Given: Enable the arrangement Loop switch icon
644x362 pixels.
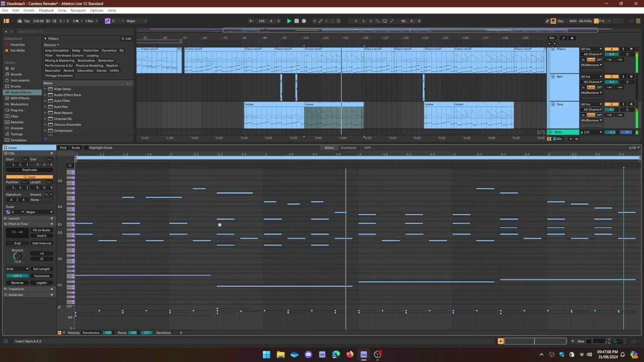Looking at the screenshot, I should [x=384, y=21].
